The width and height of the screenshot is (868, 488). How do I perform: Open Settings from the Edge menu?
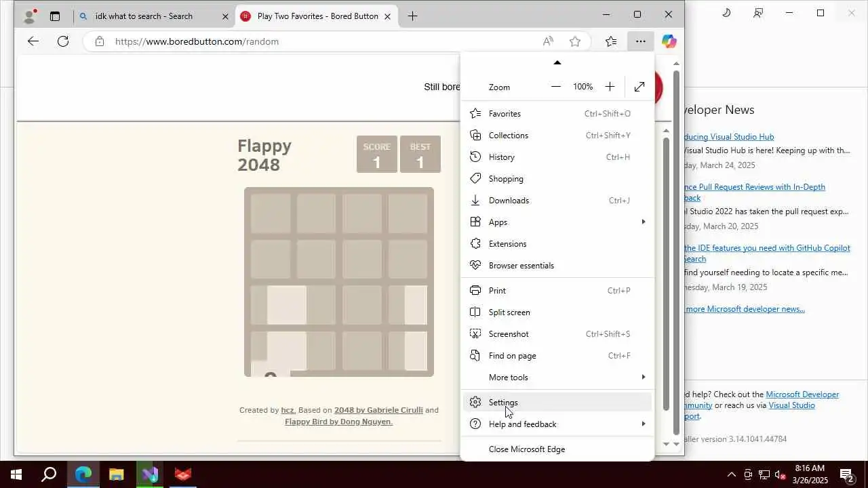click(557, 403)
